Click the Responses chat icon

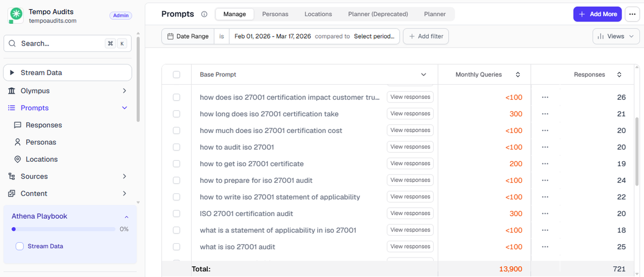click(18, 125)
